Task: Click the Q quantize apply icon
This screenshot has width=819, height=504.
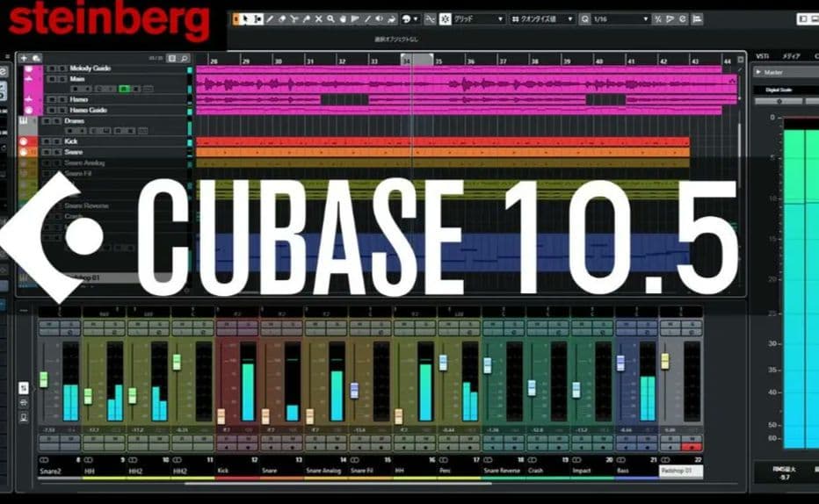Action: pos(585,19)
